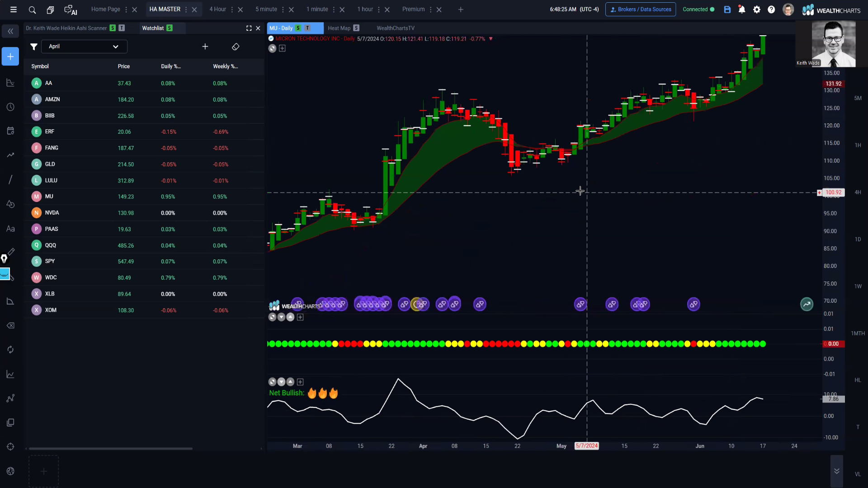Select the NVDA row in Watchlist
Image resolution: width=868 pixels, height=488 pixels.
[x=144, y=213]
